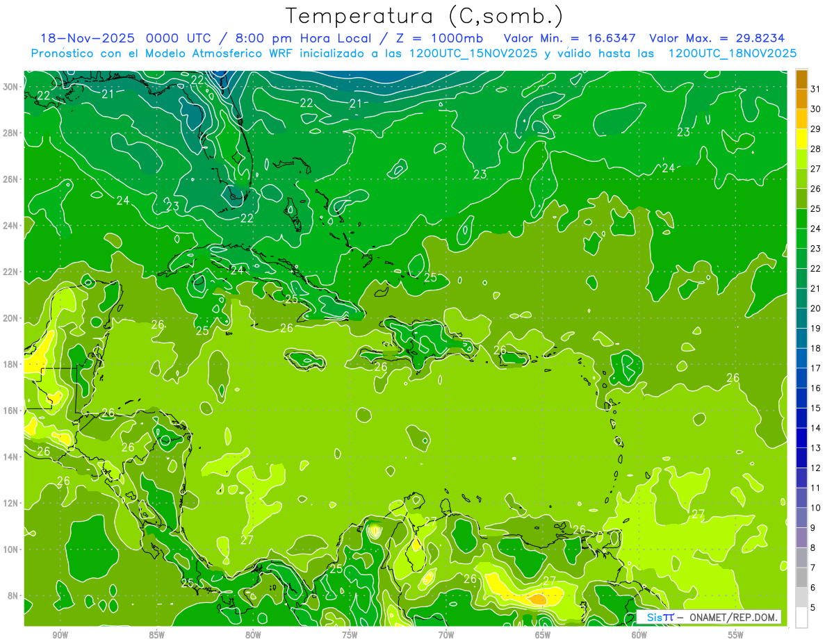The height and width of the screenshot is (644, 834).
Task: Click the 55W longitude axis label
Action: 735,635
